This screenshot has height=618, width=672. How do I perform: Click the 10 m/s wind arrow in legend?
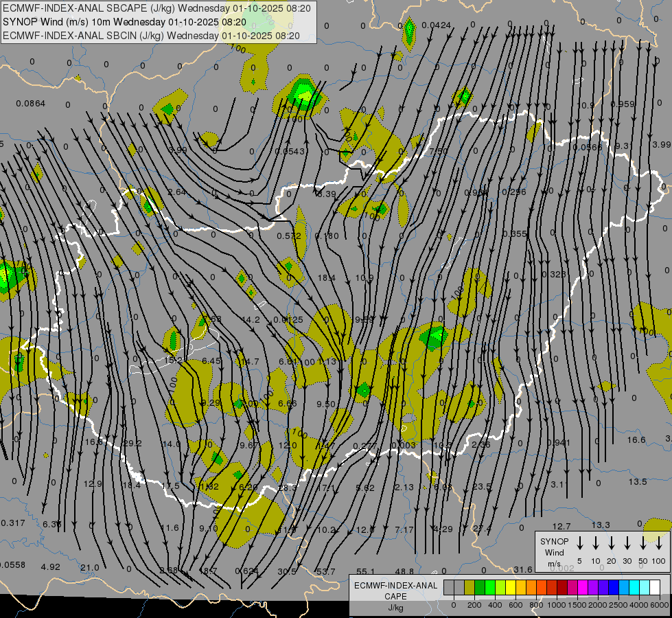[x=596, y=543]
